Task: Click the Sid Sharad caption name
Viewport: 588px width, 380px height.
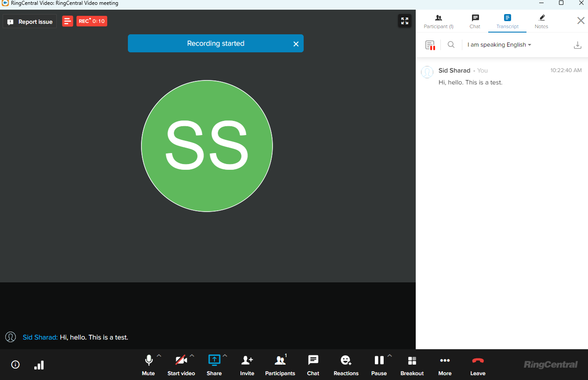Action: pyautogui.click(x=40, y=337)
